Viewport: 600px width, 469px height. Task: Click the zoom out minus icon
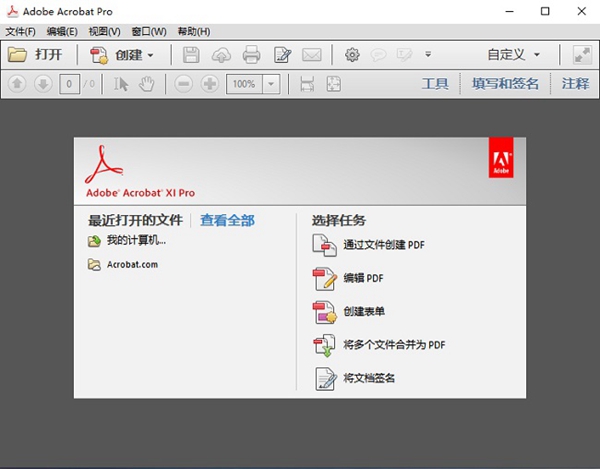tap(182, 84)
